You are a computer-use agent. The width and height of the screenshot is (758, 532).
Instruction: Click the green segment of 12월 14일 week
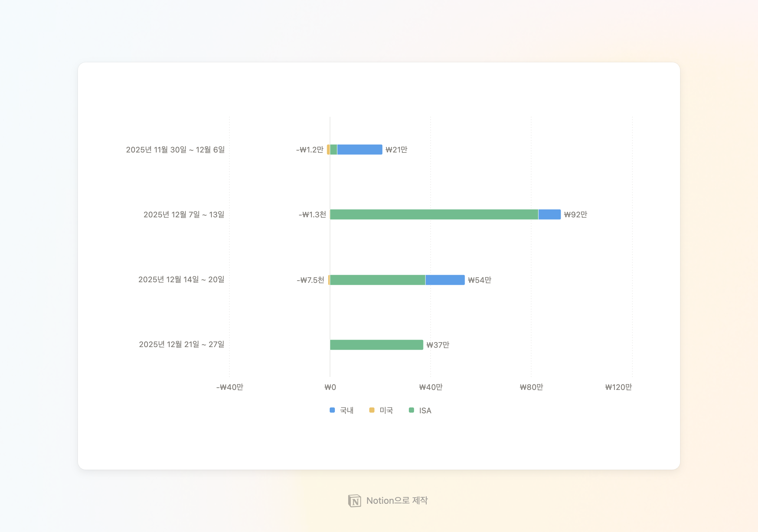(x=377, y=280)
